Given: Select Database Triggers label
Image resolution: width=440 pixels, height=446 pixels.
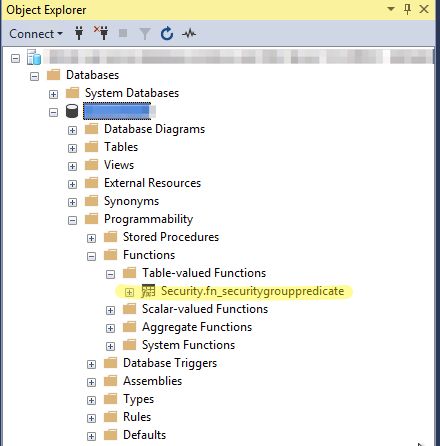Looking at the screenshot, I should pos(170,363).
